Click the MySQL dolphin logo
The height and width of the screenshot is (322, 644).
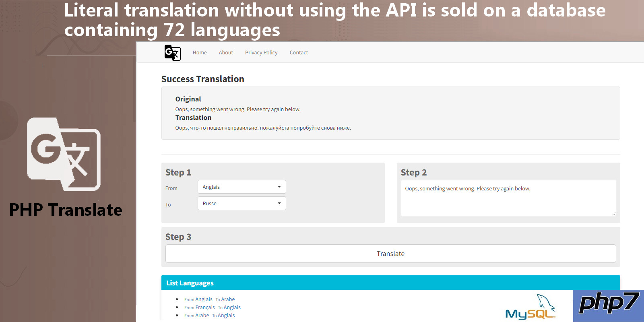(x=530, y=308)
